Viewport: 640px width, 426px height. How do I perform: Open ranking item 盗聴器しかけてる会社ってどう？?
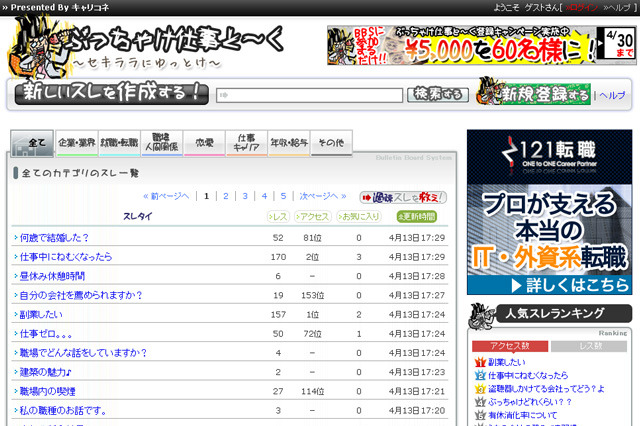tap(546, 389)
